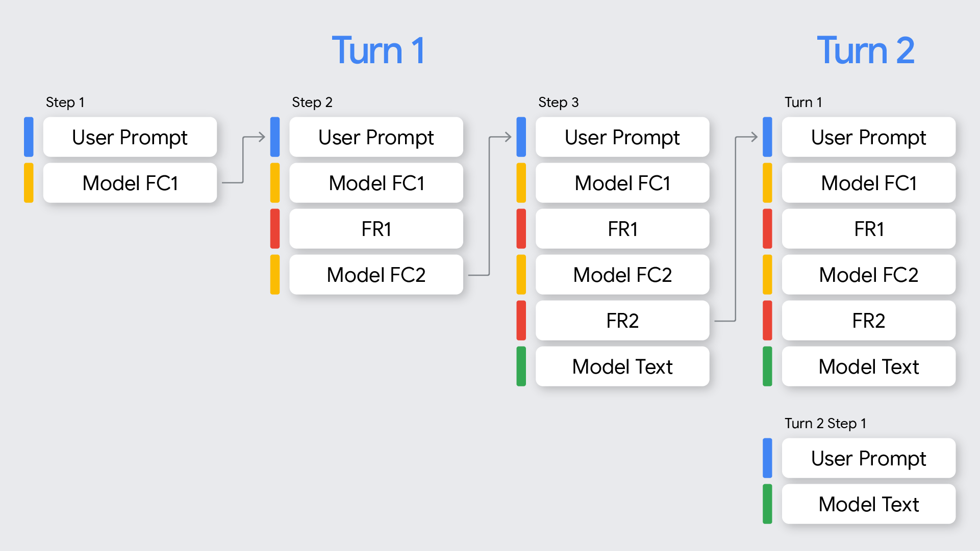The image size is (980, 551).
Task: Click the FR1 box in Step 2
Action: (x=376, y=229)
